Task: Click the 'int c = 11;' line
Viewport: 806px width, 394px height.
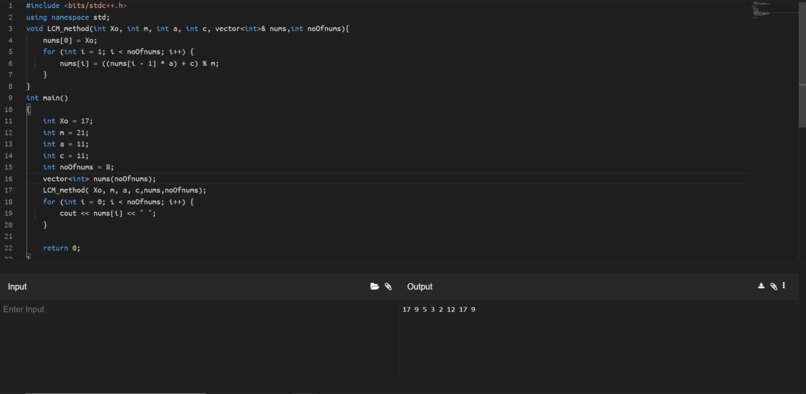Action: 66,155
